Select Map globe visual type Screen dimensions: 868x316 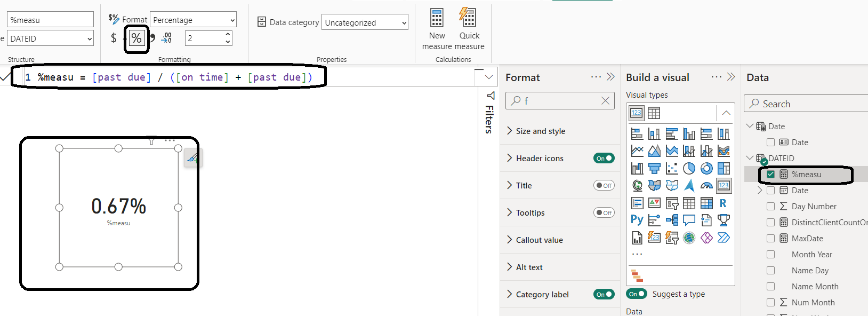(x=637, y=185)
